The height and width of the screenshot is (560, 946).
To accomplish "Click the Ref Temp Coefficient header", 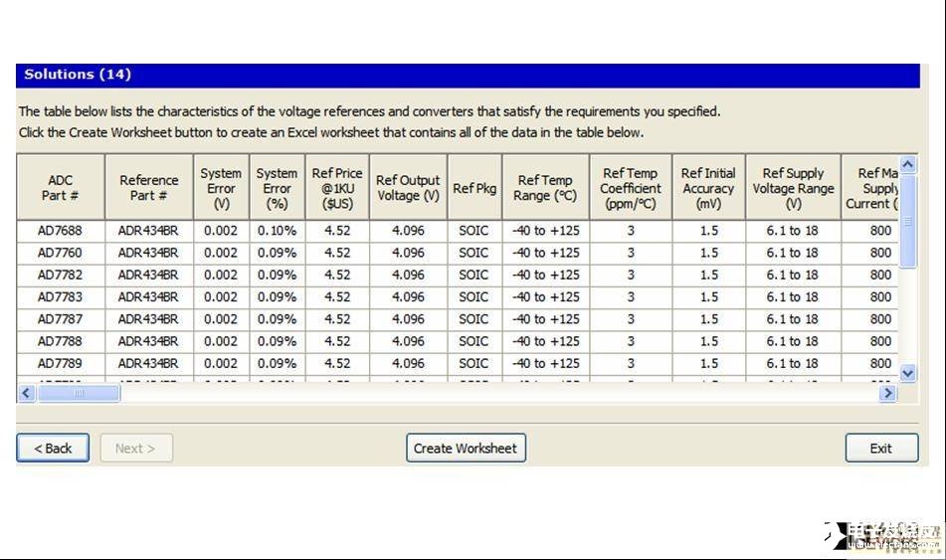I will 631,188.
